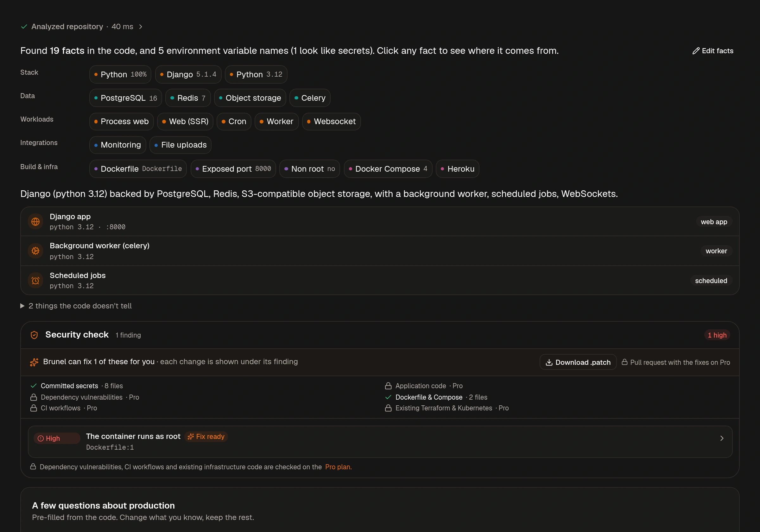Click the gear icon for Background worker
The height and width of the screenshot is (532, 760).
click(35, 251)
